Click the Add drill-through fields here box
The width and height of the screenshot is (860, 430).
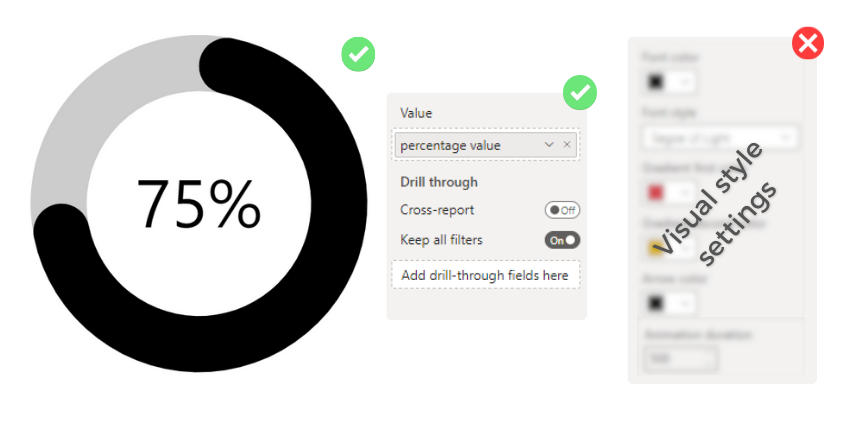(485, 275)
